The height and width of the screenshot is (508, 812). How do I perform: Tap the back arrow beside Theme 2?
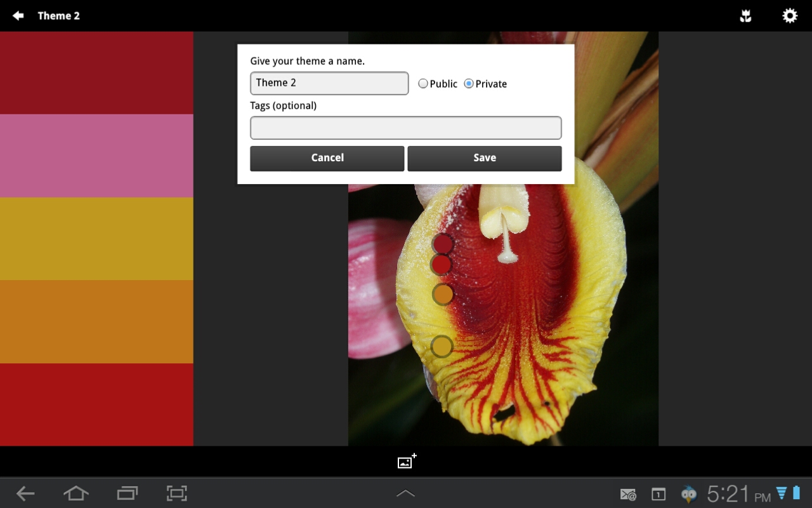(x=18, y=15)
